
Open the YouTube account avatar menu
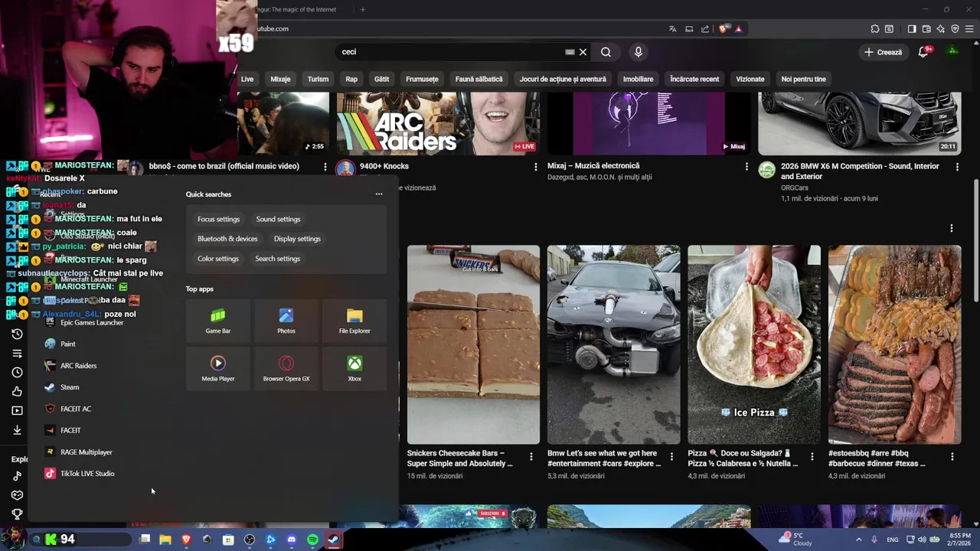[952, 52]
